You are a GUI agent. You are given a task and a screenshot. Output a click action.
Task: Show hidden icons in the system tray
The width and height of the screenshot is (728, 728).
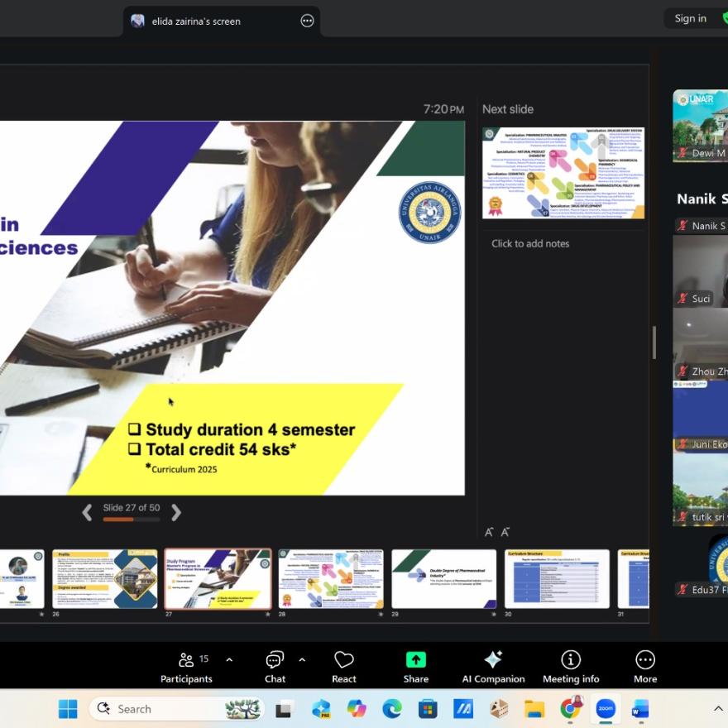pos(717,709)
